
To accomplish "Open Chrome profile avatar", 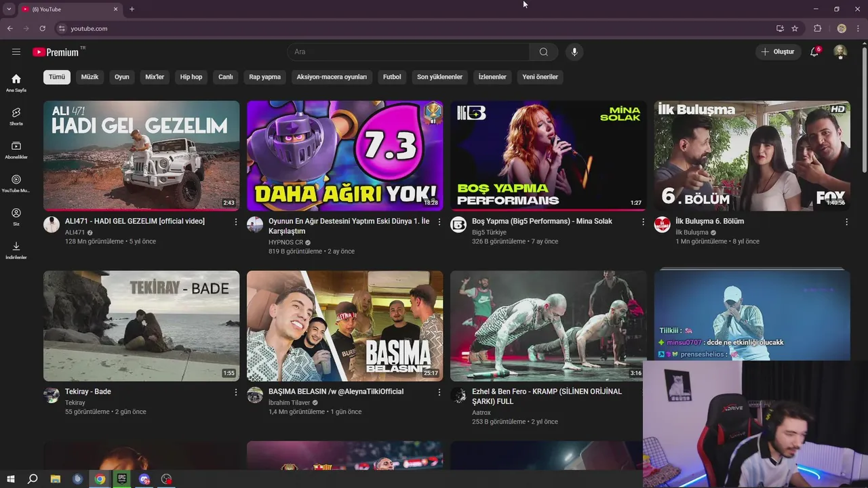I will [x=842, y=28].
